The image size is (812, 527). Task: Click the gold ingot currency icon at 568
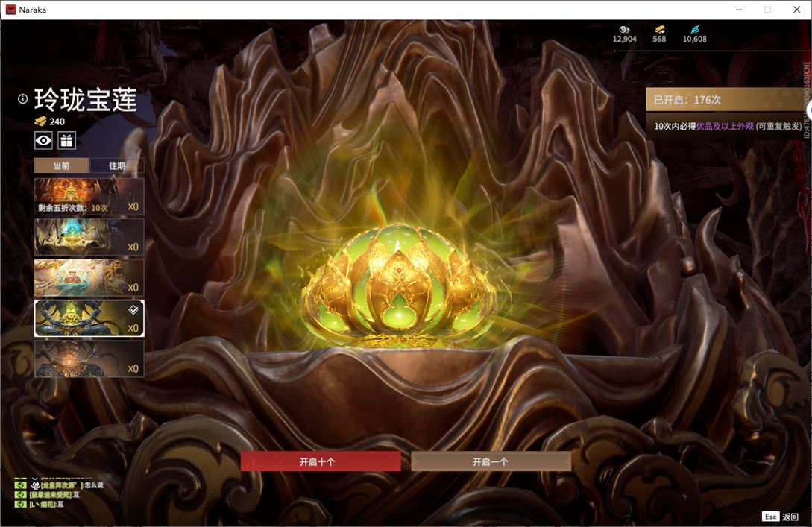coord(659,30)
